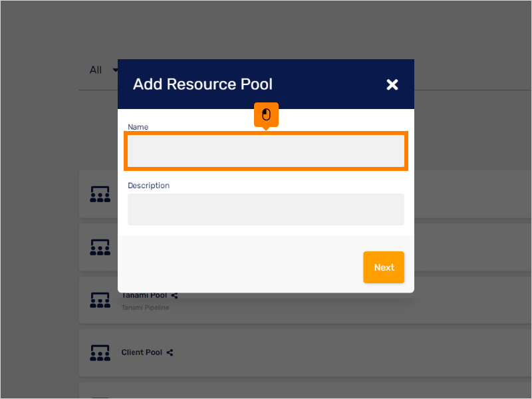Image resolution: width=532 pixels, height=399 pixels.
Task: Click the All dropdown chevron arrow
Action: 115,70
